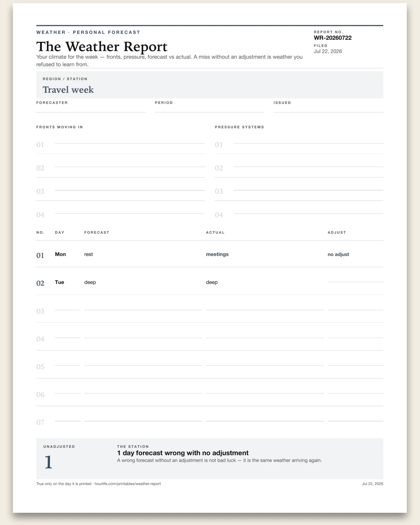Click the report number WR-20260722
Screen dimensions: 420x525
[x=333, y=38]
